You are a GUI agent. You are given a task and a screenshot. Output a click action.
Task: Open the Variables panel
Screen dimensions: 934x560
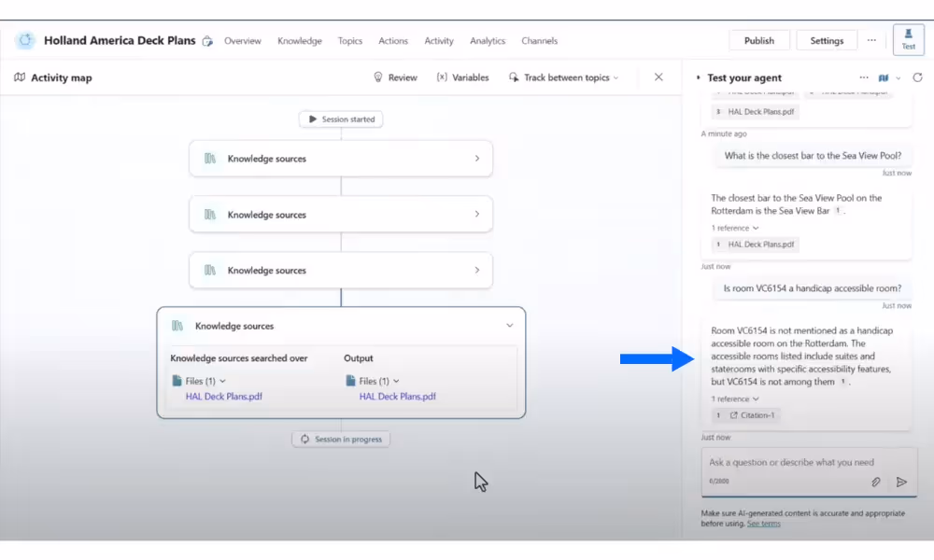click(x=463, y=77)
